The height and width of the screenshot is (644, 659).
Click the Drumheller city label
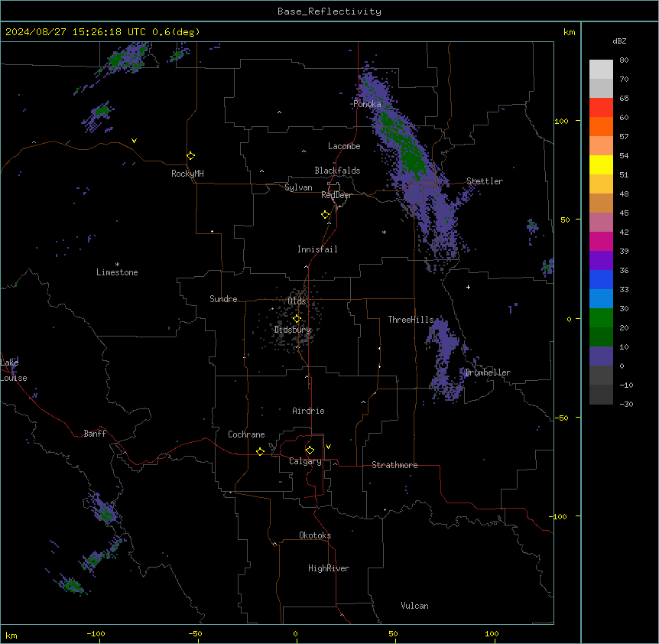[488, 372]
